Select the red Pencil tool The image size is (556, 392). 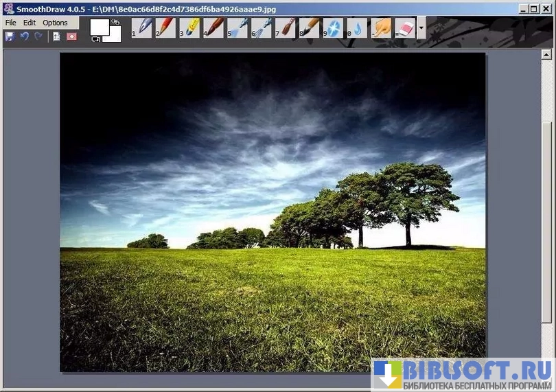(x=167, y=27)
